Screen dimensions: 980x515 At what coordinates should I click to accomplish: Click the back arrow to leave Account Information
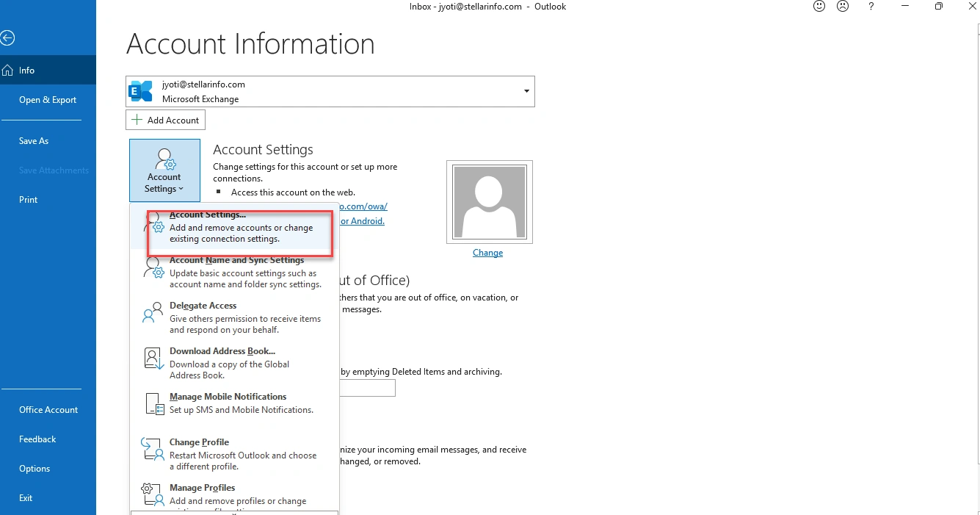[8, 37]
